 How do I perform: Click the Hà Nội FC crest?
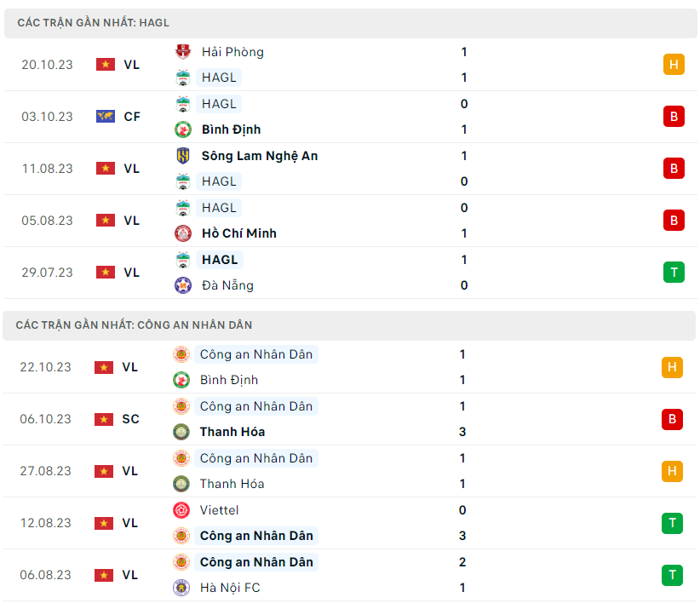click(181, 588)
